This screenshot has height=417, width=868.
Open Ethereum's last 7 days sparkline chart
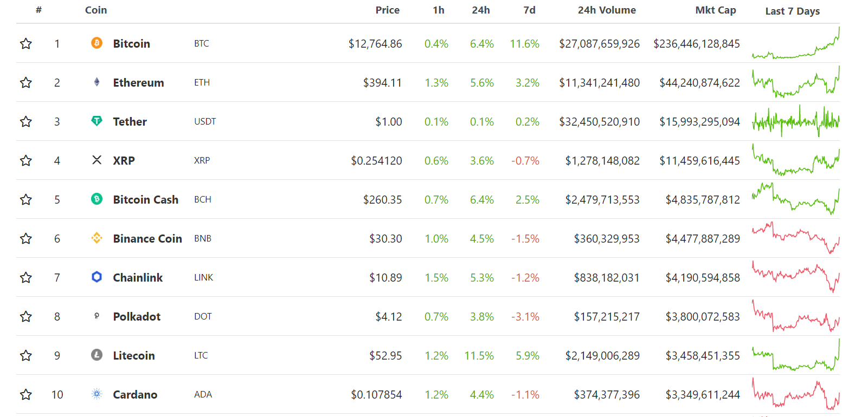[x=795, y=82]
